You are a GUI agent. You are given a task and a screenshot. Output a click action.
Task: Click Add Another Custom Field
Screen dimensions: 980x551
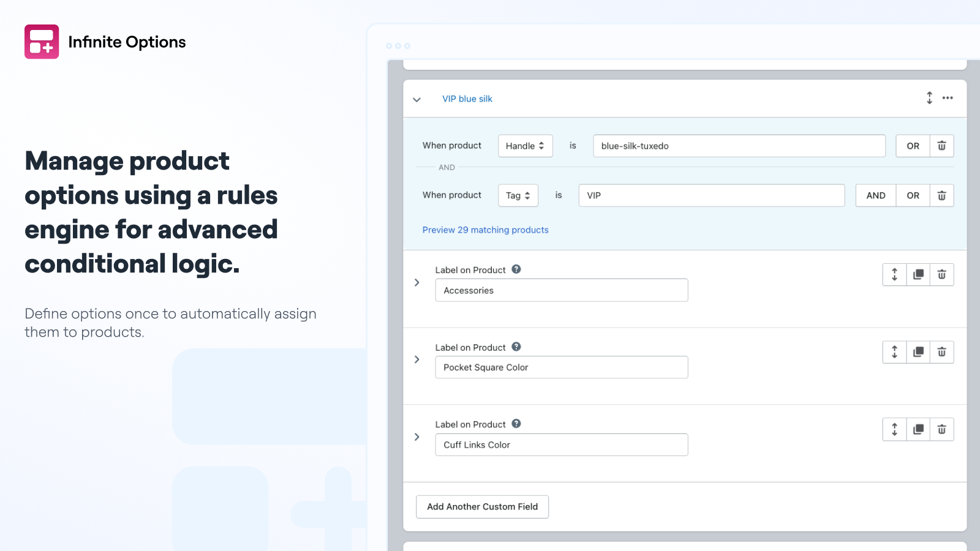pos(482,506)
